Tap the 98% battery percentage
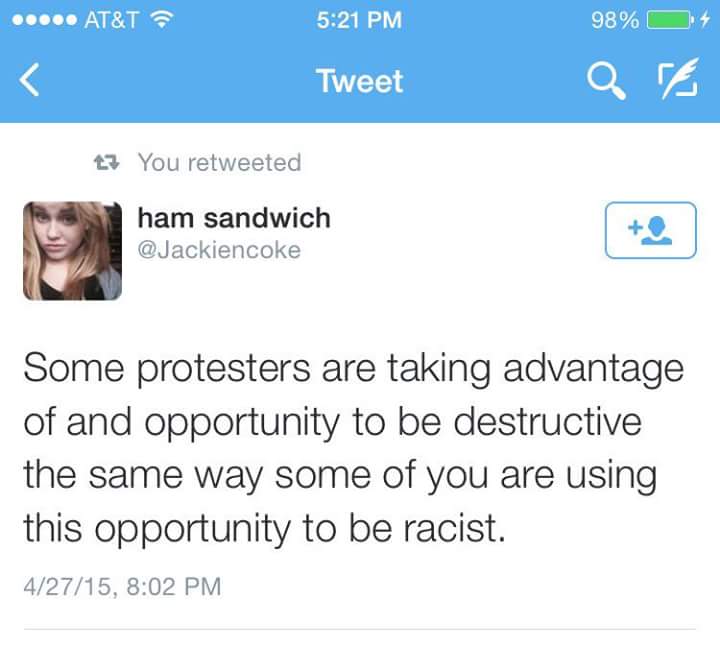 pyautogui.click(x=614, y=19)
